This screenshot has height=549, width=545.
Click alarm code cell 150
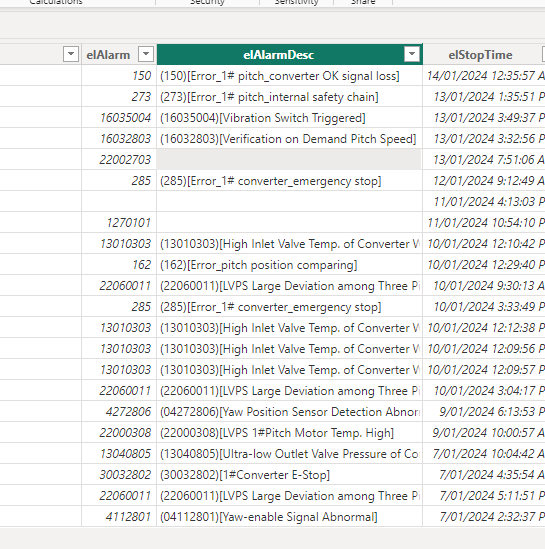coord(119,76)
